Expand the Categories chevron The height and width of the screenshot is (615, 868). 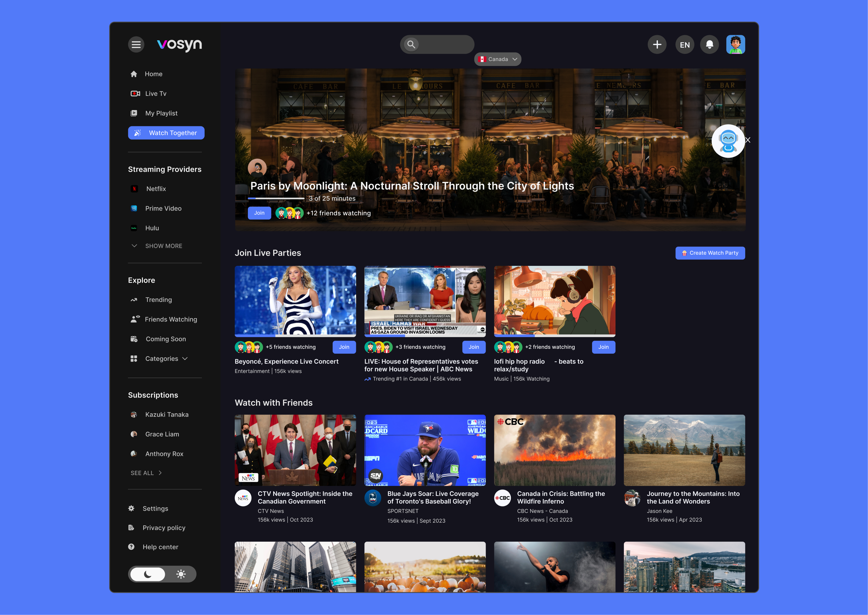click(185, 358)
